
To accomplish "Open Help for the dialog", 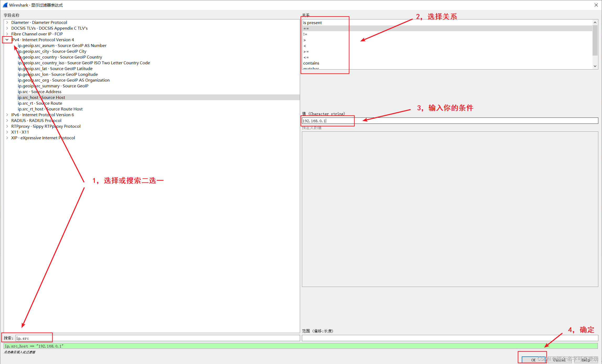I will [x=586, y=360].
